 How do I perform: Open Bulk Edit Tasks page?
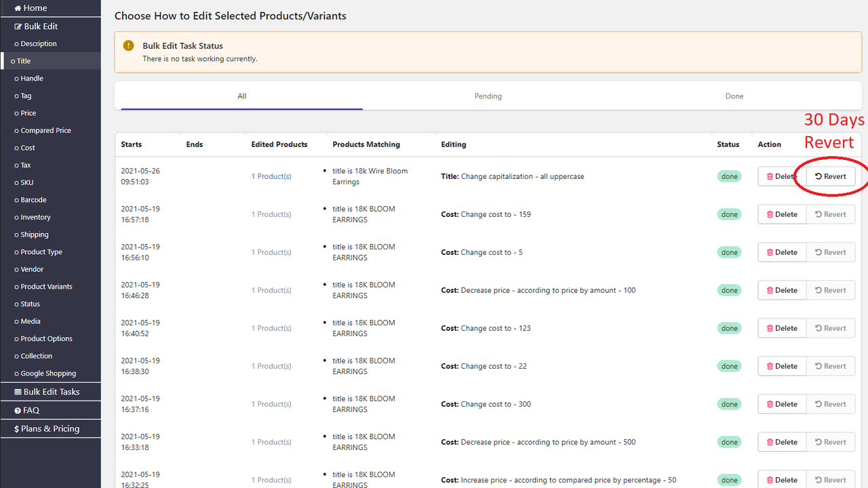[x=50, y=392]
